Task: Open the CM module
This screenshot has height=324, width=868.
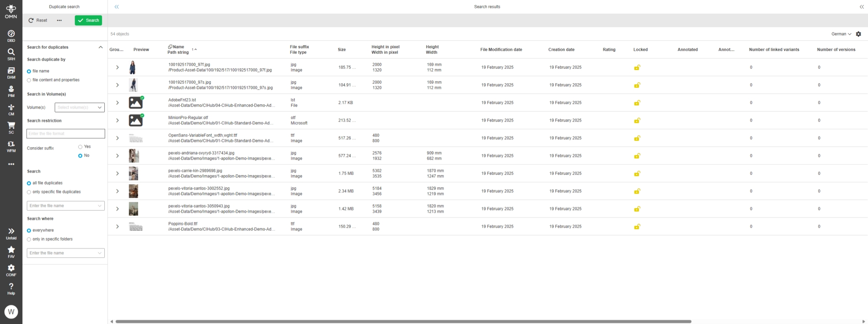Action: 11,110
